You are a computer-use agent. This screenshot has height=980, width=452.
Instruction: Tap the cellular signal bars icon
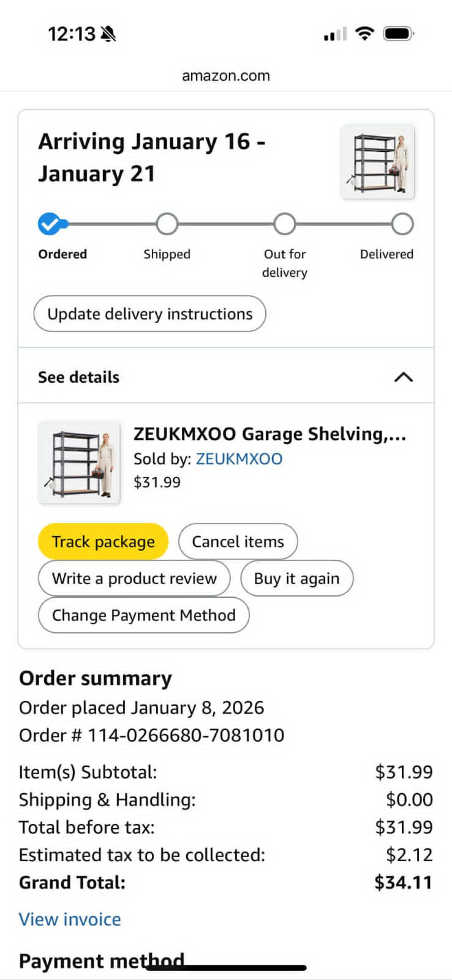click(x=335, y=34)
